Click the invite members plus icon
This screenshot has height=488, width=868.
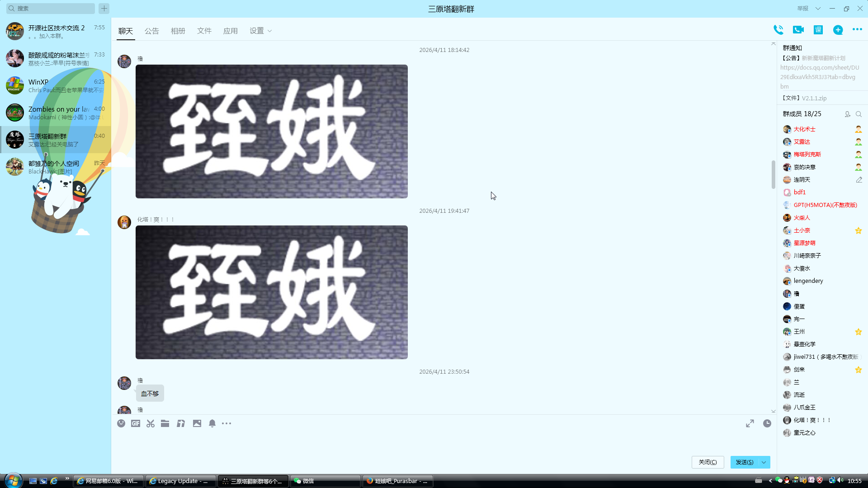(x=838, y=30)
